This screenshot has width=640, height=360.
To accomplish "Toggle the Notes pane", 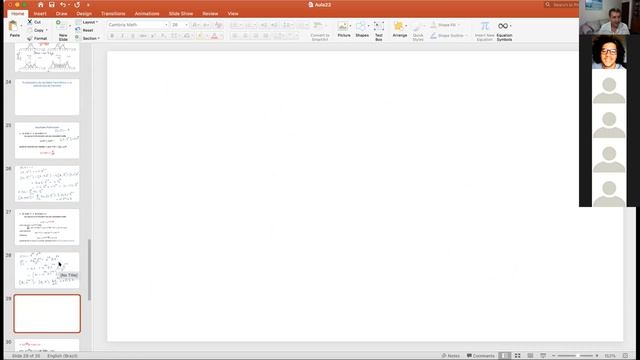I will (x=451, y=356).
